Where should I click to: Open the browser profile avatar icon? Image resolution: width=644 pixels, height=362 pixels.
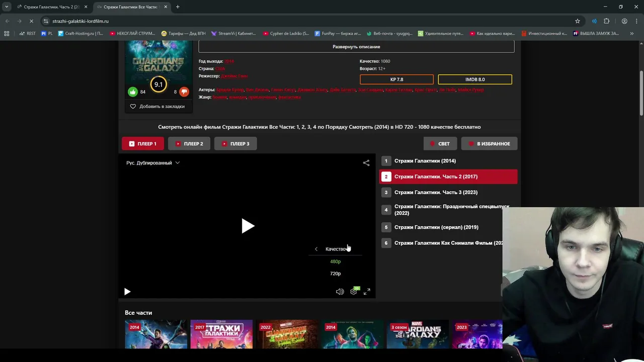coord(624,21)
